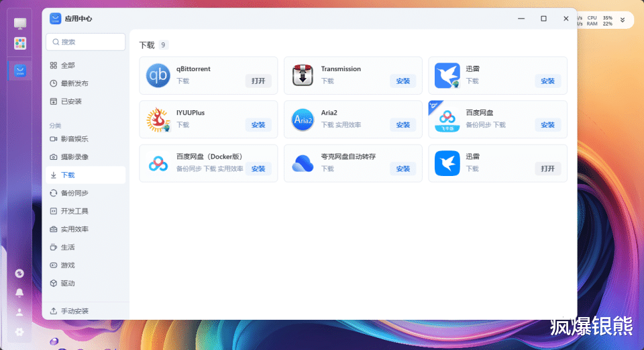Viewport: 644px width, 350px height.
Task: Open qBittorrent with 打开 button
Action: pyautogui.click(x=258, y=81)
